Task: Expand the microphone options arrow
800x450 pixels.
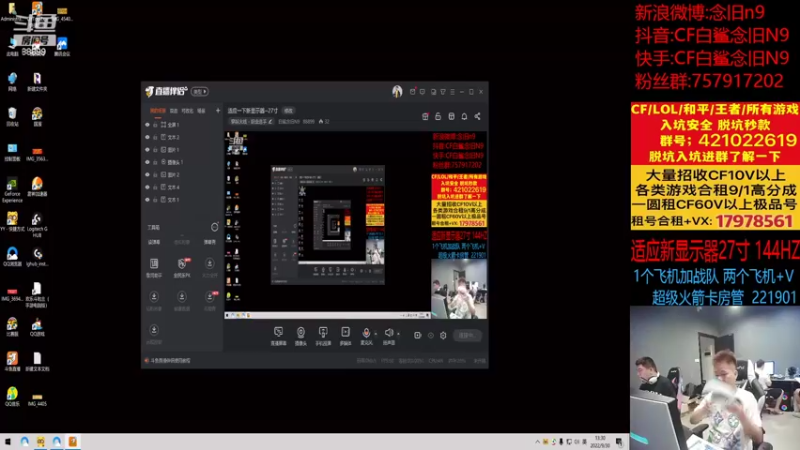Action: 376,334
